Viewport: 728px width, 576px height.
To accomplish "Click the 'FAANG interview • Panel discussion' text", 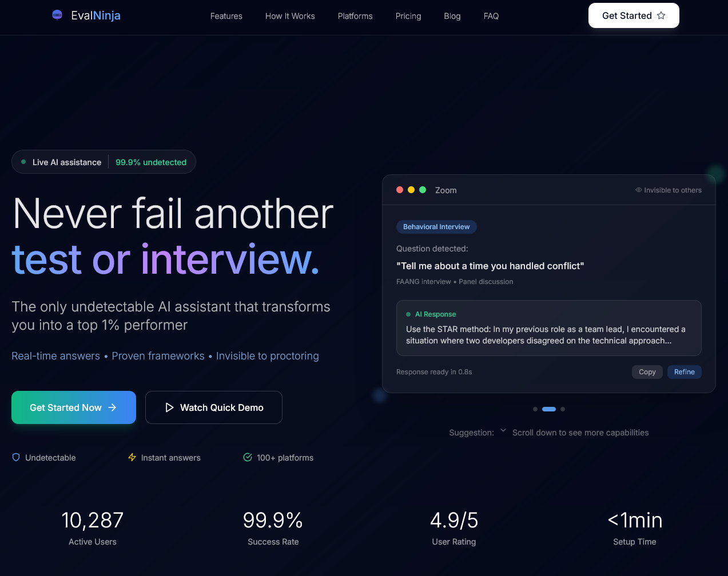I will point(455,282).
